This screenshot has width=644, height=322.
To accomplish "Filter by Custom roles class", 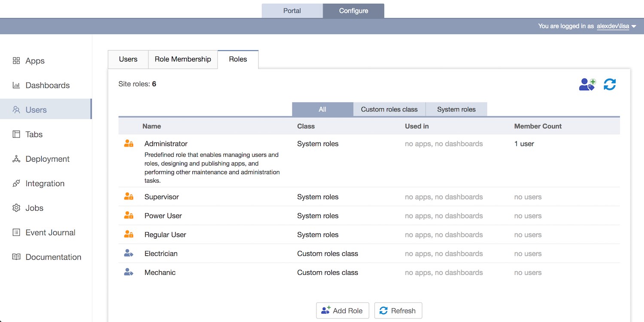I will (x=389, y=110).
